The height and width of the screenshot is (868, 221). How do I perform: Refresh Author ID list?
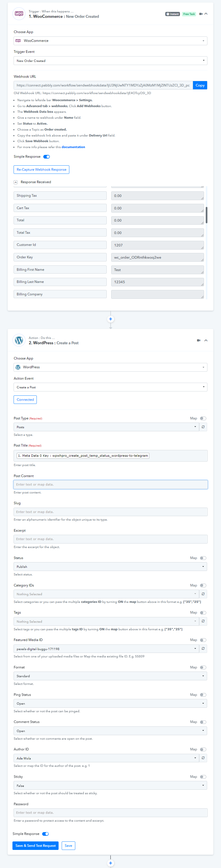pyautogui.click(x=203, y=758)
